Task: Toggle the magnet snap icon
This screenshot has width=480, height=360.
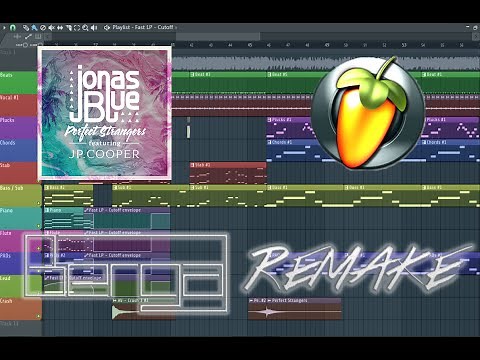Action: [x=13, y=27]
